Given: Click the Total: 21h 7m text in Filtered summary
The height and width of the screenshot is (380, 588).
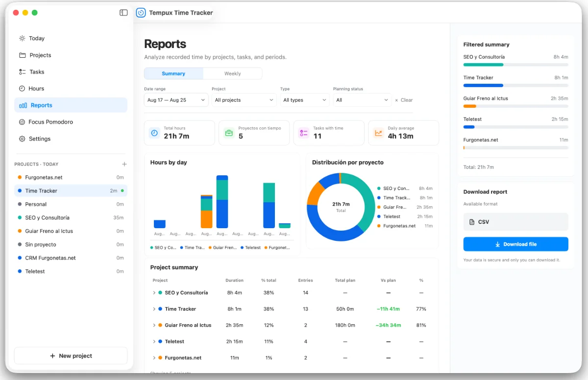Looking at the screenshot, I should click(x=479, y=167).
